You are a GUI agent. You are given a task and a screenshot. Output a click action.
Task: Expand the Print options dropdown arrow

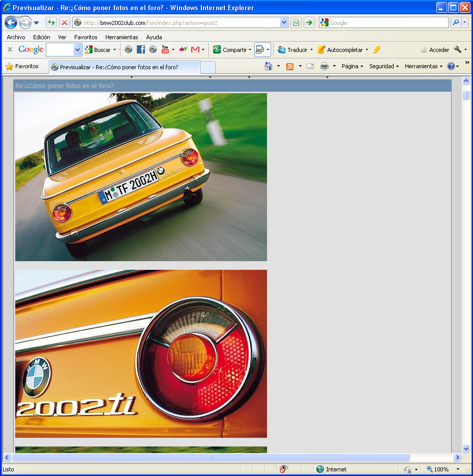point(335,66)
